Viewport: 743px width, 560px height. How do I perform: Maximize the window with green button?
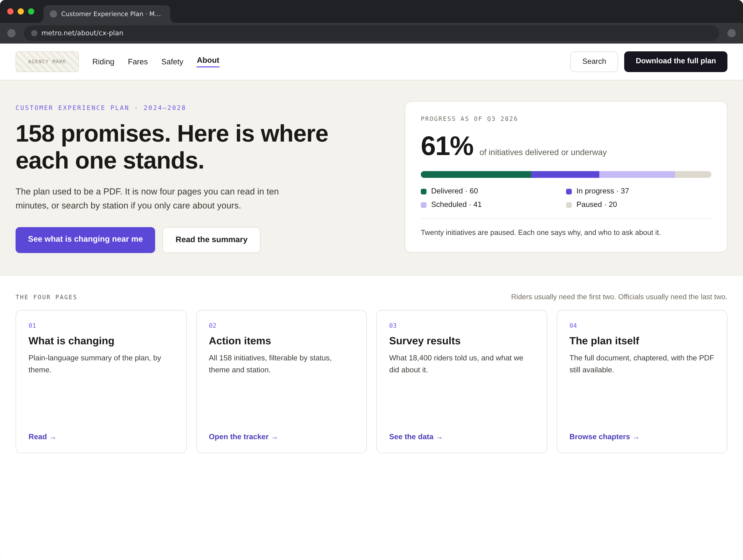click(x=31, y=11)
